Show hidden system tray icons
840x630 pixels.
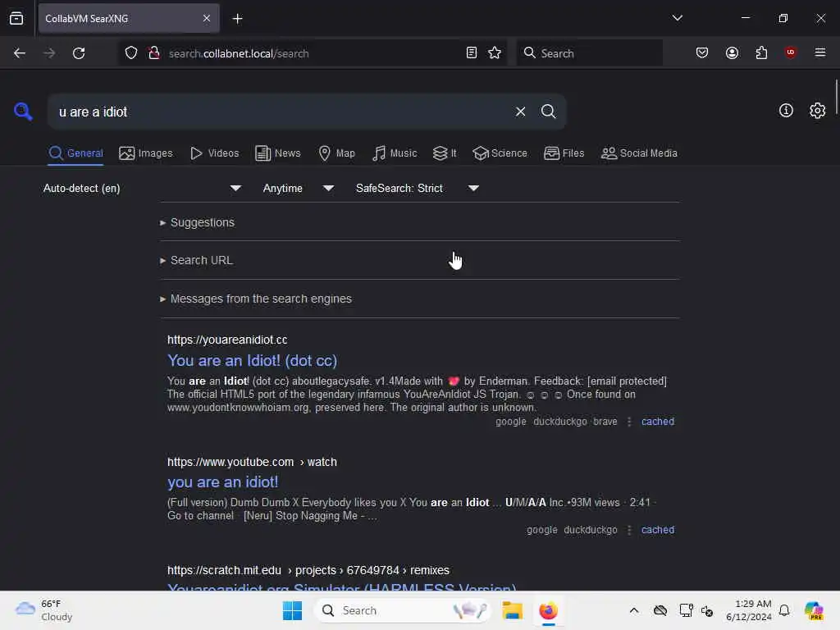[x=634, y=610]
